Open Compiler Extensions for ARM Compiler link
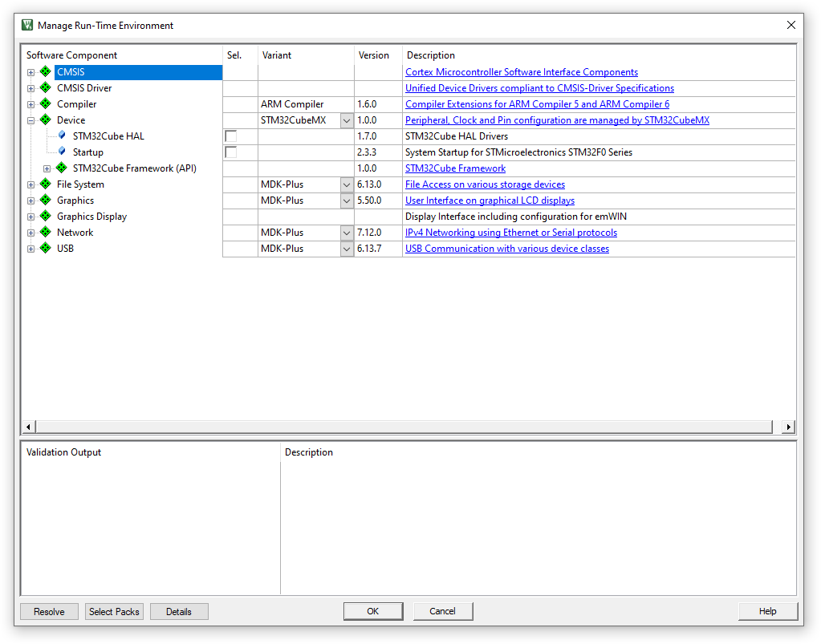Image resolution: width=821 pixels, height=644 pixels. pyautogui.click(x=537, y=104)
